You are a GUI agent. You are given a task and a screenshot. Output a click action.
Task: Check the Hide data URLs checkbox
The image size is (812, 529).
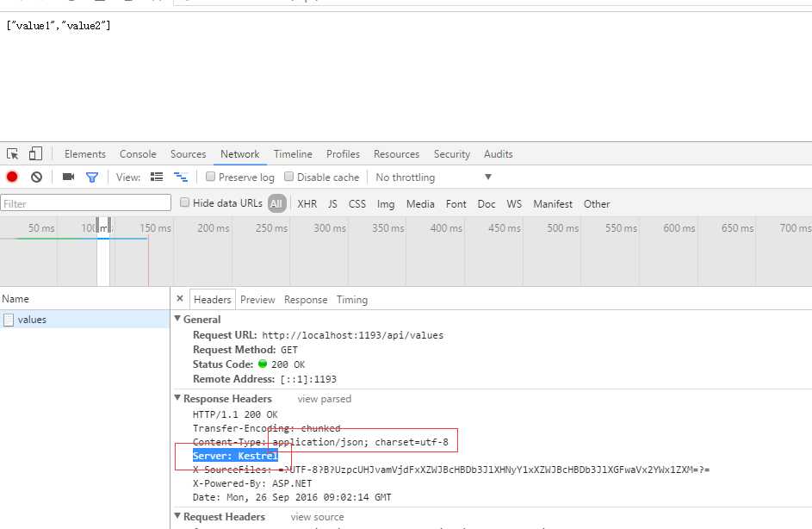[x=184, y=202]
